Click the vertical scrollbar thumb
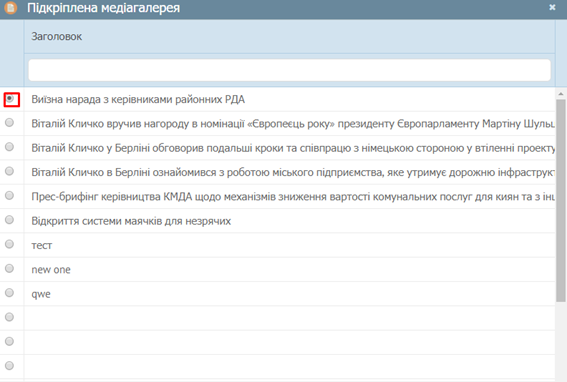The height and width of the screenshot is (382, 567). pos(561,200)
